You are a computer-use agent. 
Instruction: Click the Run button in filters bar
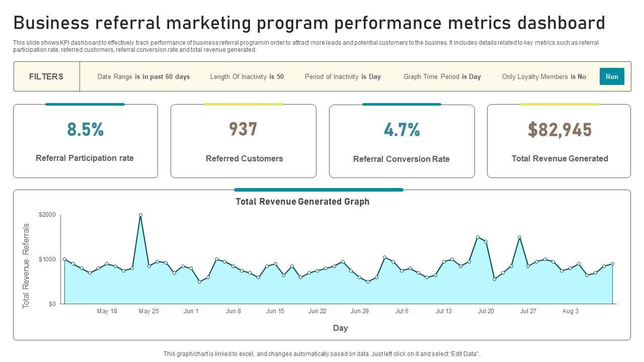pyautogui.click(x=612, y=76)
